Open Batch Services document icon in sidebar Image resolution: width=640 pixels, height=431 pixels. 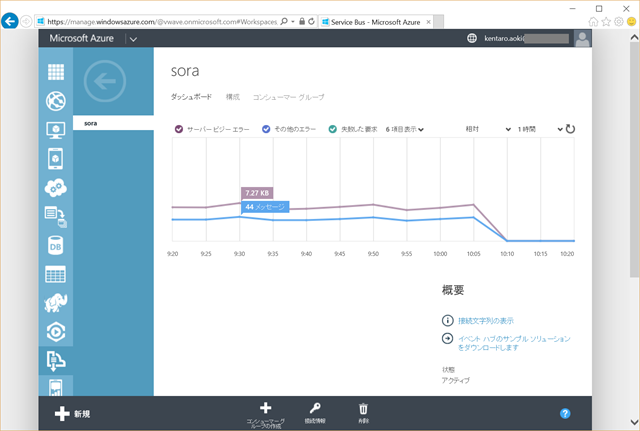pyautogui.click(x=56, y=217)
